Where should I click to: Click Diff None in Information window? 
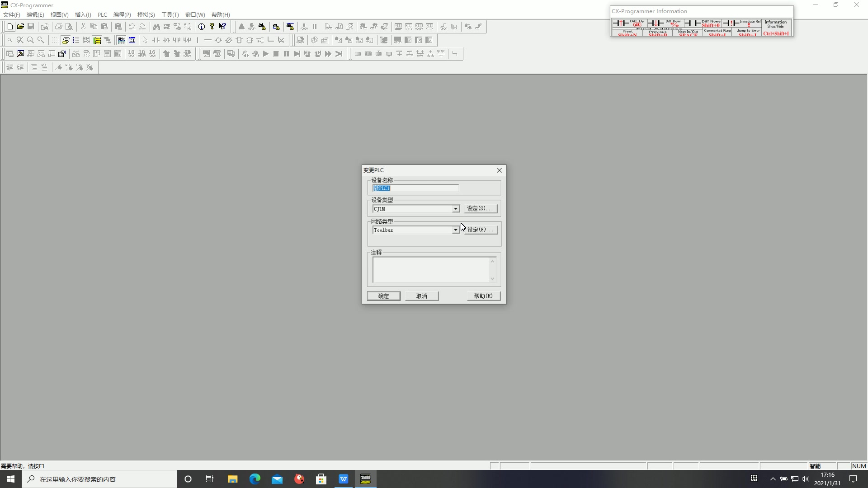[x=703, y=23]
